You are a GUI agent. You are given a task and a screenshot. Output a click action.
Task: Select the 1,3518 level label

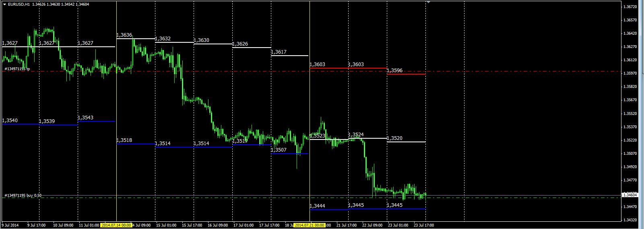tap(124, 140)
